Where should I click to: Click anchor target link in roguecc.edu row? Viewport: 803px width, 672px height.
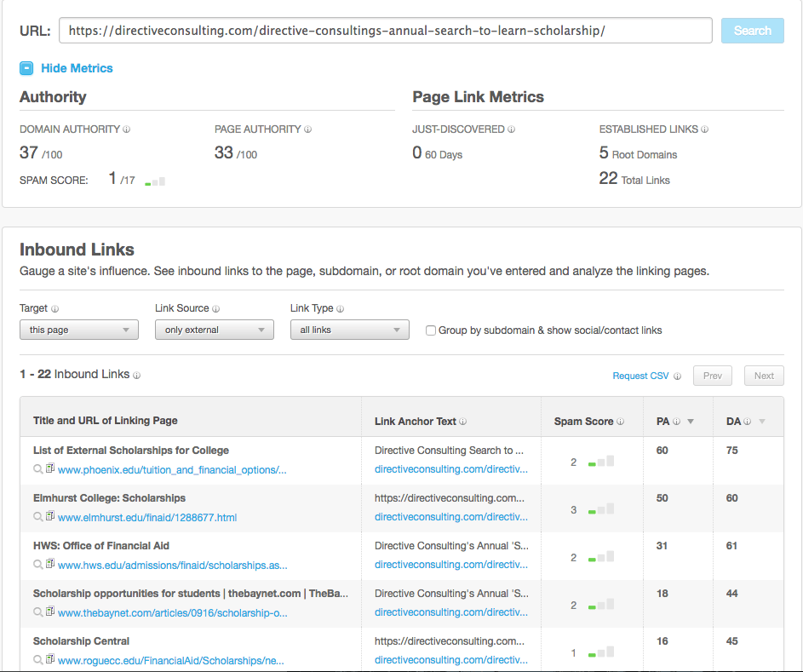coord(451,660)
